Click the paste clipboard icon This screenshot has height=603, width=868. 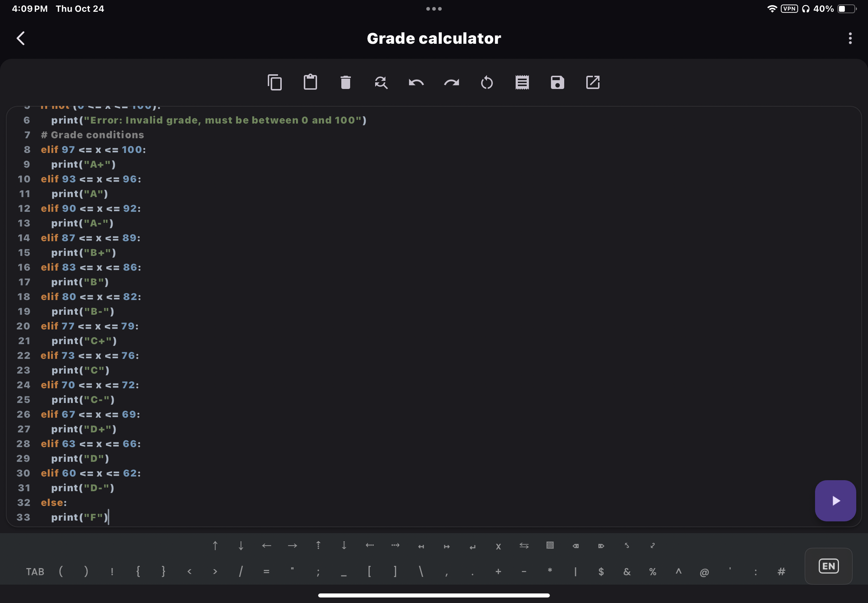[x=310, y=82]
